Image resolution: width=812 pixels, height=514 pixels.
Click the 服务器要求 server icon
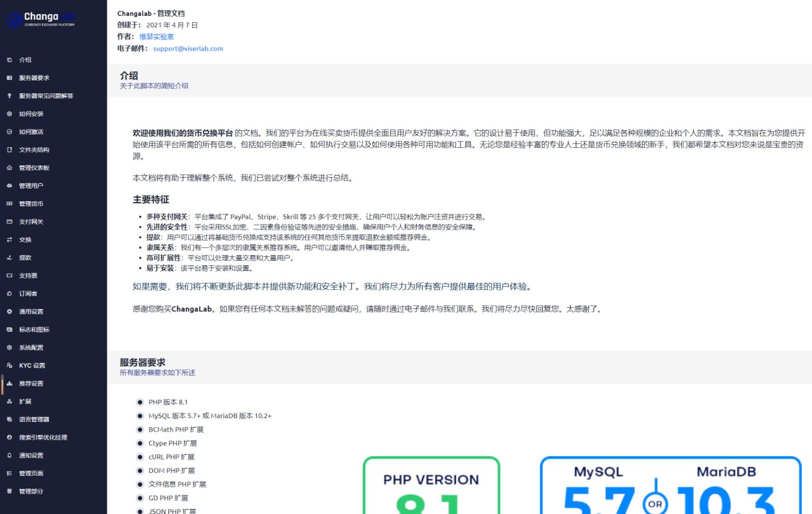(9, 77)
